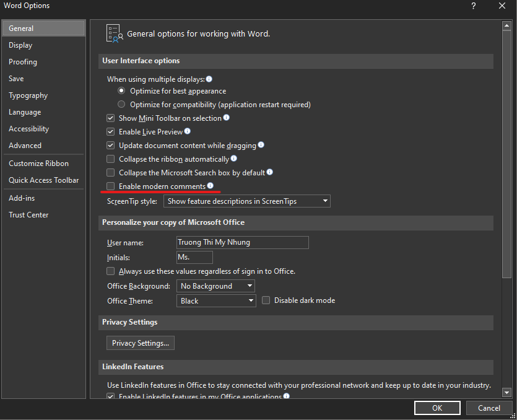Select Optimize for compatibility option
Screen dimensions: 517x420
pyautogui.click(x=121, y=104)
